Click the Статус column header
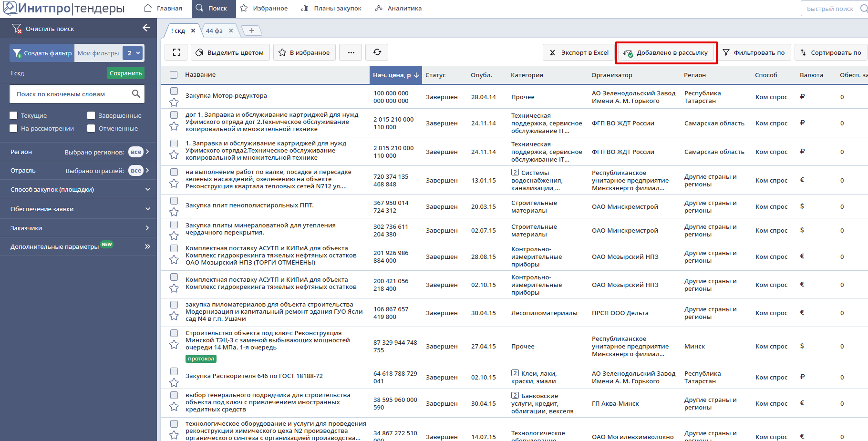Screen dimensions: 868x441 435,75
